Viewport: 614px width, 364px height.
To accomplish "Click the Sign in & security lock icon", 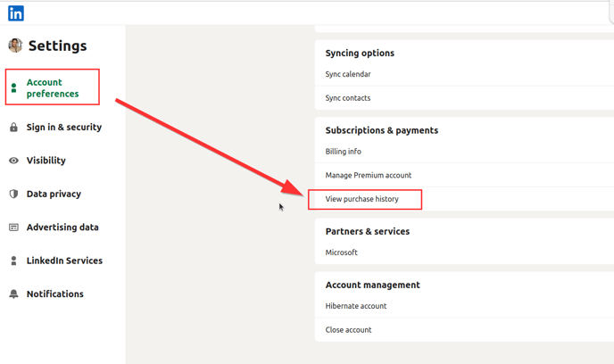I will pyautogui.click(x=13, y=128).
